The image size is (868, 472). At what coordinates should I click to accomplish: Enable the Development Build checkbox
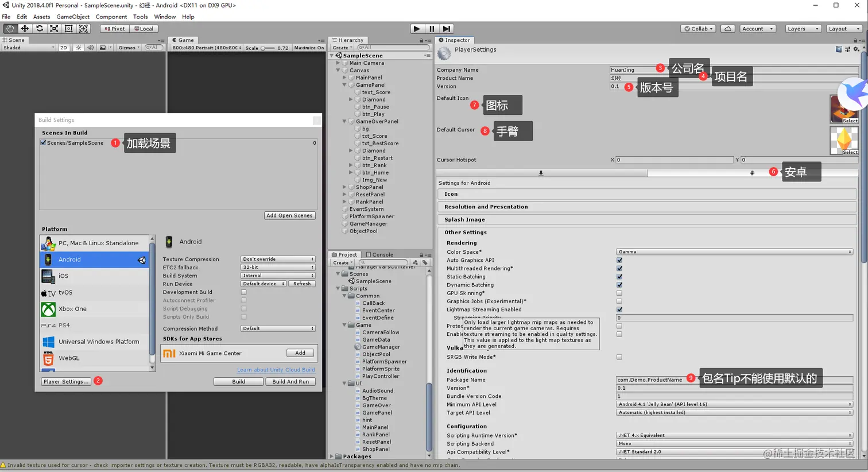[243, 292]
